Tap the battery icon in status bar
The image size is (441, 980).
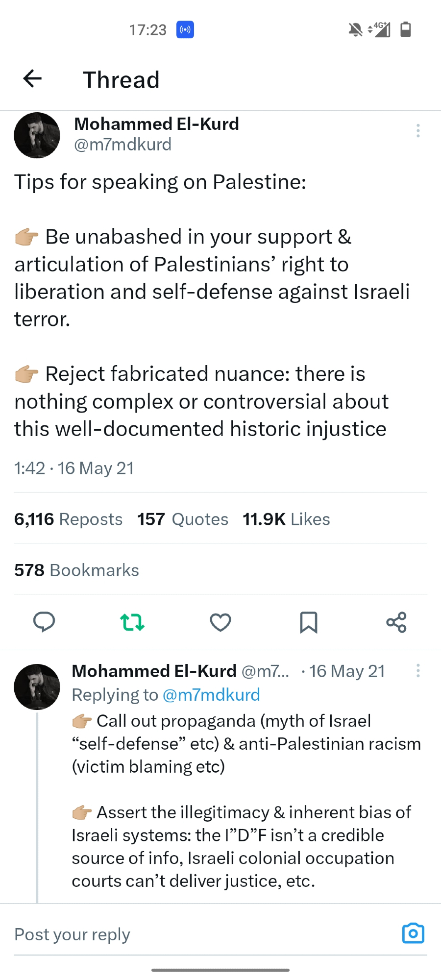[x=406, y=29]
